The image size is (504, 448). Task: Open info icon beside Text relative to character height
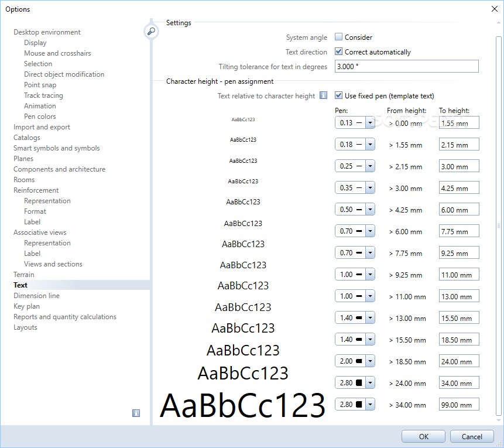coord(323,95)
